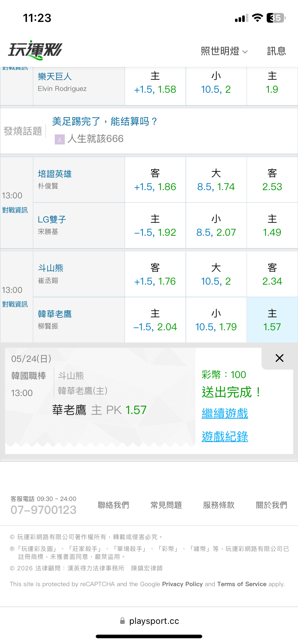Tap the playsport.cc address bar
The width and height of the screenshot is (298, 644).
pyautogui.click(x=149, y=621)
